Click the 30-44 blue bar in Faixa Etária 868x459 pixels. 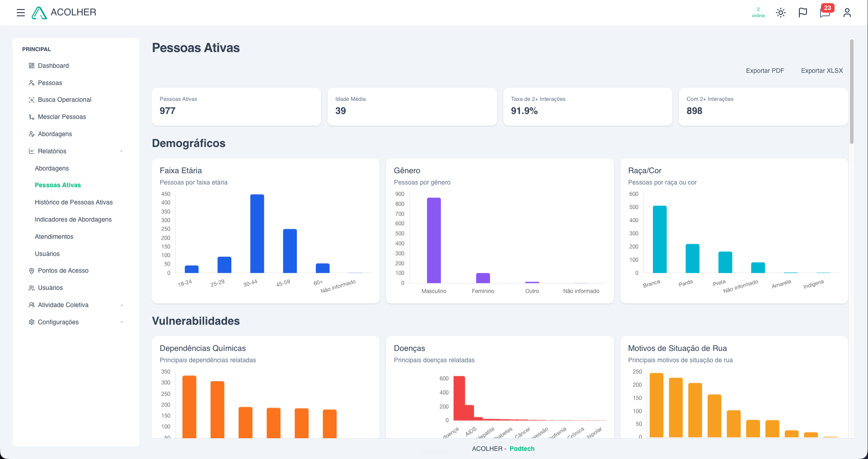coord(257,233)
